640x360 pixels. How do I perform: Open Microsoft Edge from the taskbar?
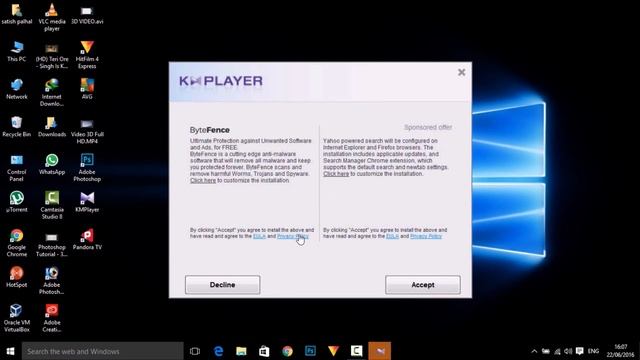[x=218, y=351]
